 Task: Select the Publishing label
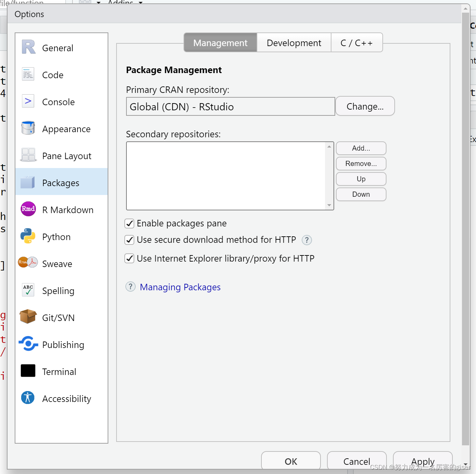click(x=63, y=345)
